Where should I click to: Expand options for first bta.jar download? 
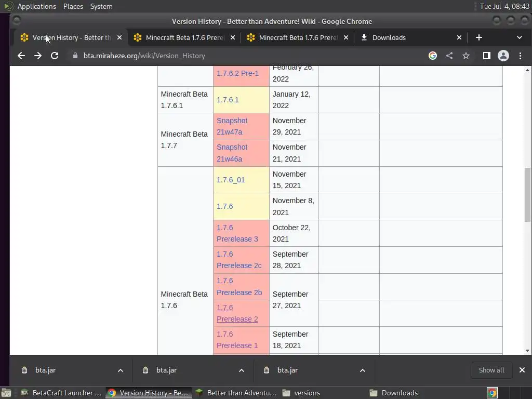(x=121, y=370)
